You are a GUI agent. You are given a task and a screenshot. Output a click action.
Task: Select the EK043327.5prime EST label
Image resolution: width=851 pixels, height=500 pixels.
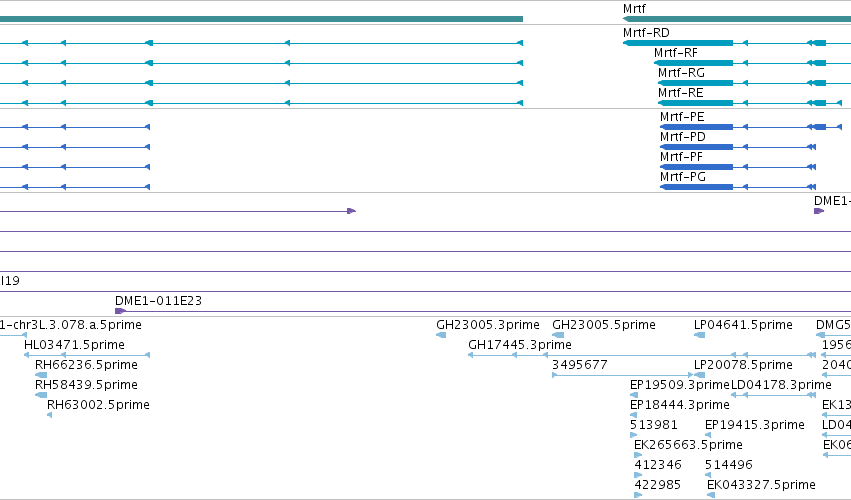click(x=761, y=485)
